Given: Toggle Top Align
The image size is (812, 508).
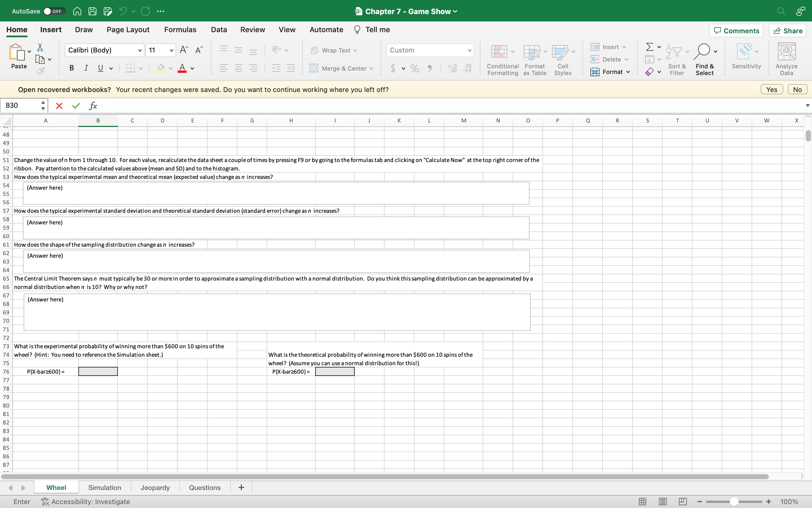Looking at the screenshot, I should [x=224, y=50].
